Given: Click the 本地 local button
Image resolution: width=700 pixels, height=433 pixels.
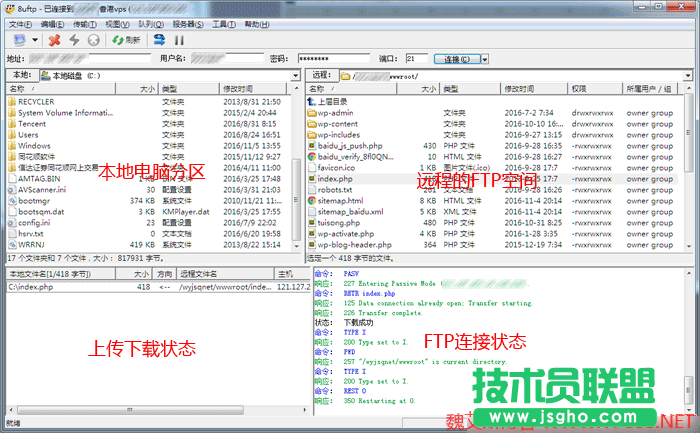Looking at the screenshot, I should click(22, 75).
